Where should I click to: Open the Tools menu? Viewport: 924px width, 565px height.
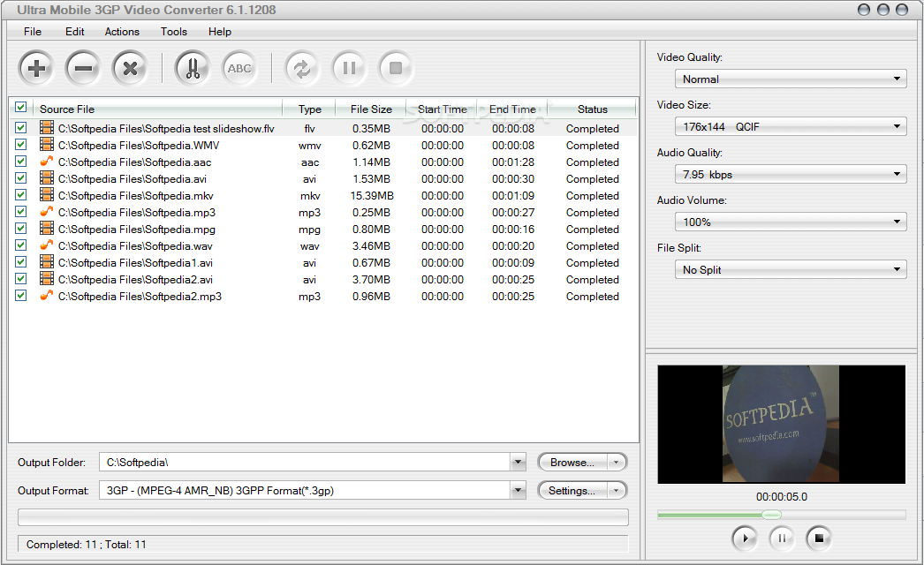pyautogui.click(x=174, y=32)
